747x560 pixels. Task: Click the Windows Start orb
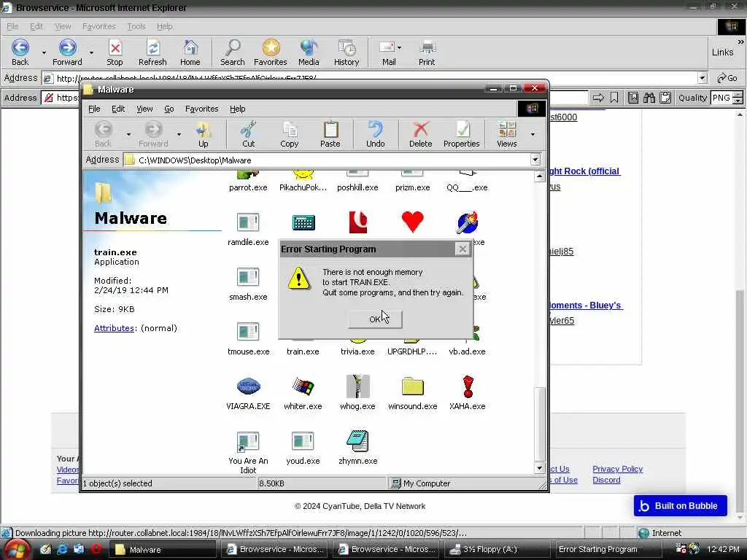(17, 549)
